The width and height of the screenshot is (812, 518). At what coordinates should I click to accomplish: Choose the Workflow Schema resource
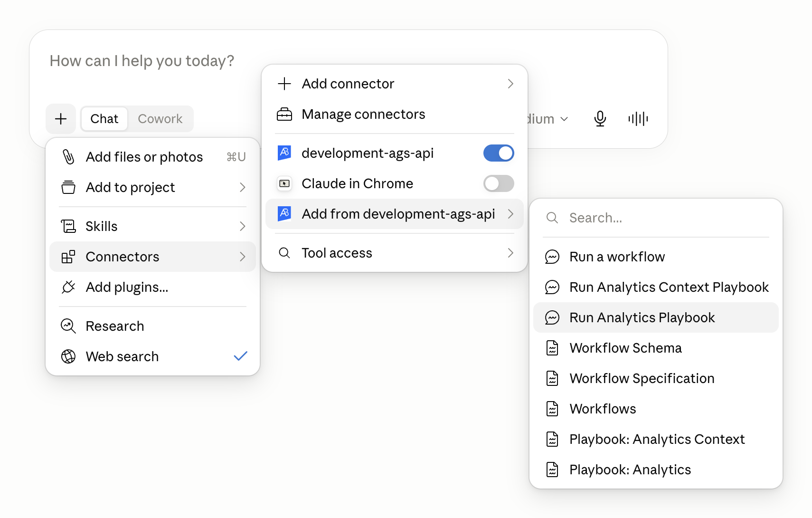click(x=656, y=348)
